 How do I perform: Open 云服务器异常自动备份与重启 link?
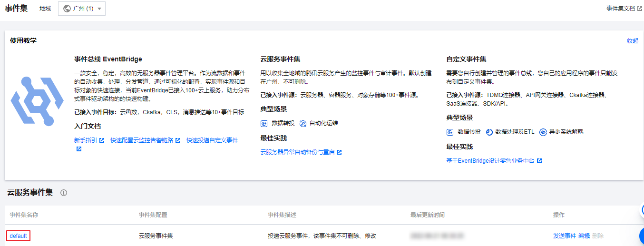[298, 152]
